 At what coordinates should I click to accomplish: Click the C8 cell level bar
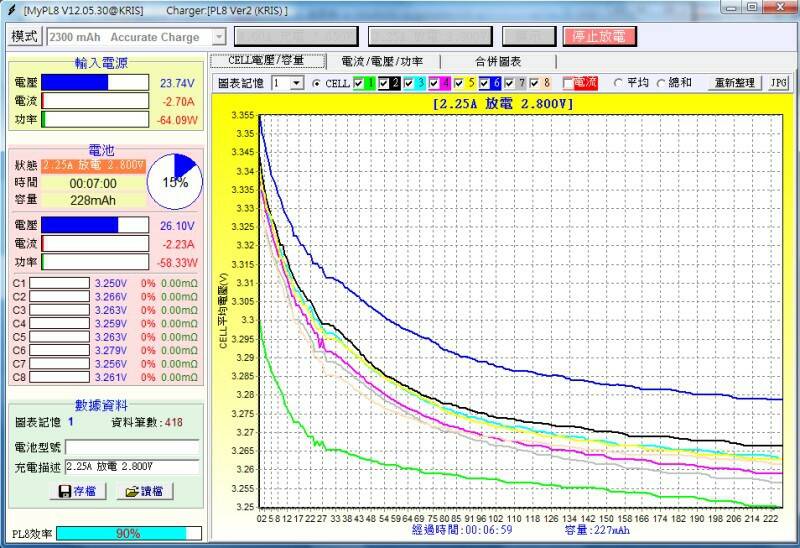[x=59, y=377]
